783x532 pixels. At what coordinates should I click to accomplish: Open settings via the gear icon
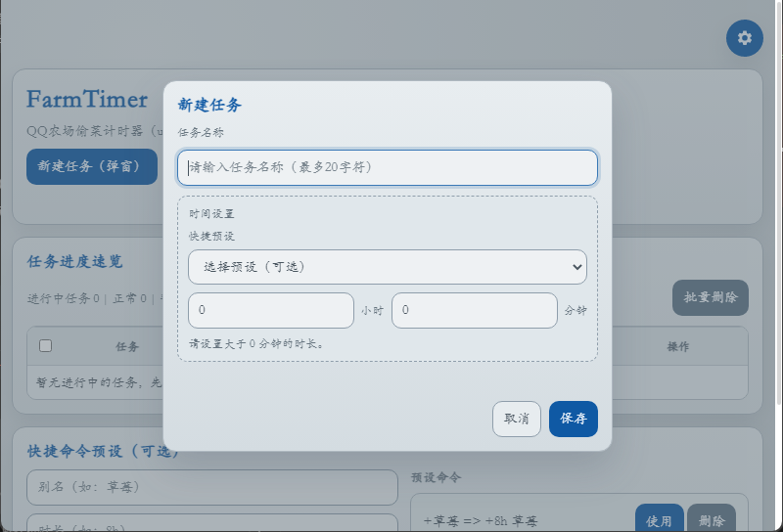click(744, 38)
